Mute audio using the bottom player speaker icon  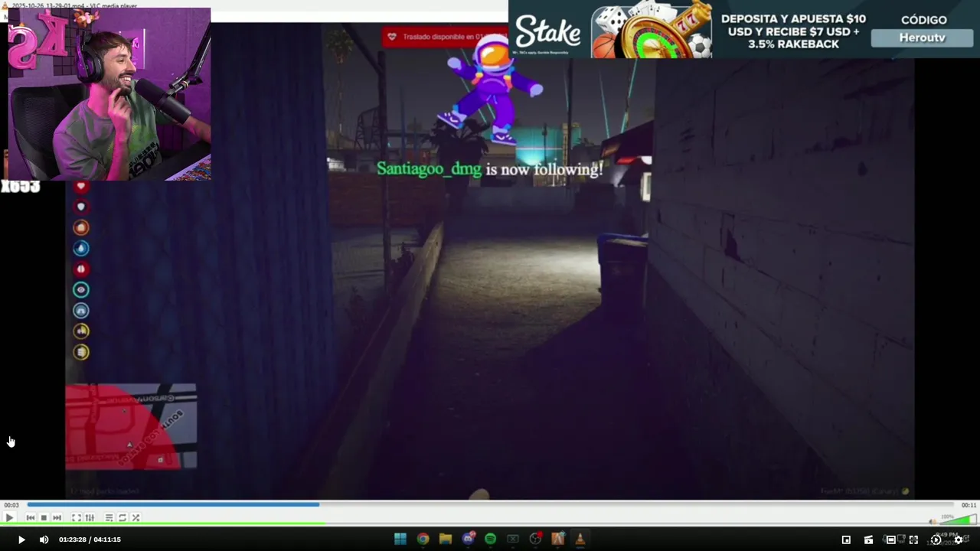pos(44,540)
